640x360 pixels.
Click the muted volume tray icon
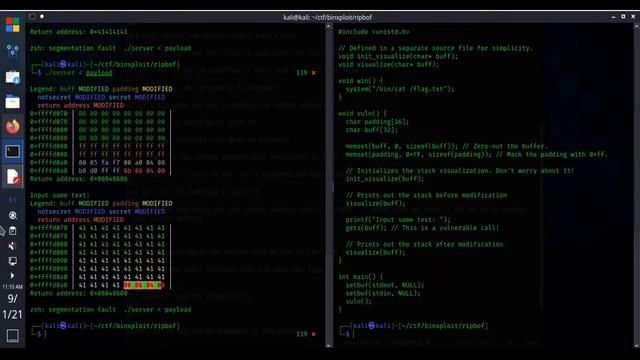pyautogui.click(x=13, y=246)
